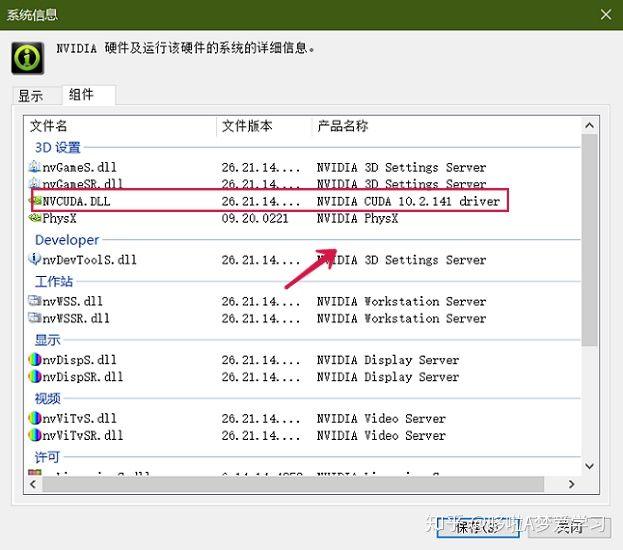The height and width of the screenshot is (550, 623).
Task: Click the 关闭 button
Action: 569,527
